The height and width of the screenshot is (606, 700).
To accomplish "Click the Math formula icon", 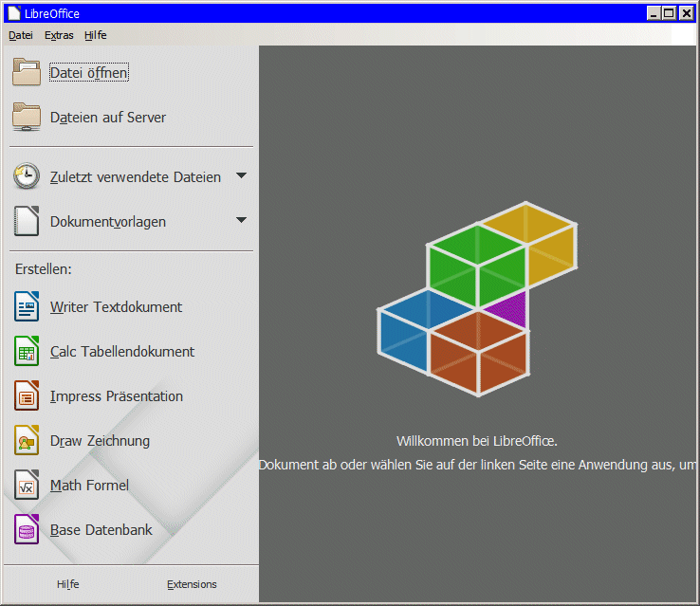I will click(x=27, y=485).
